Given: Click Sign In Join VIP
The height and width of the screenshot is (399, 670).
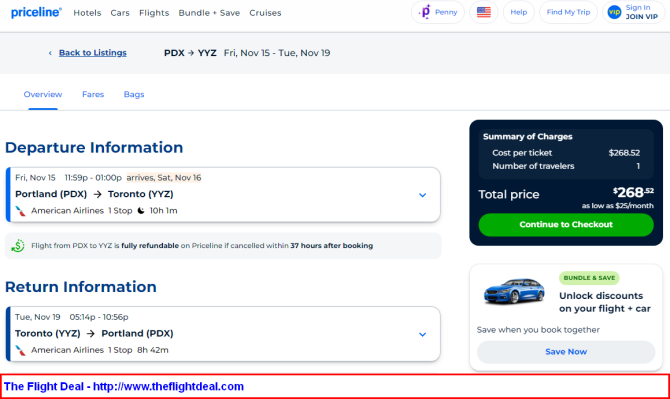Looking at the screenshot, I should pos(634,12).
